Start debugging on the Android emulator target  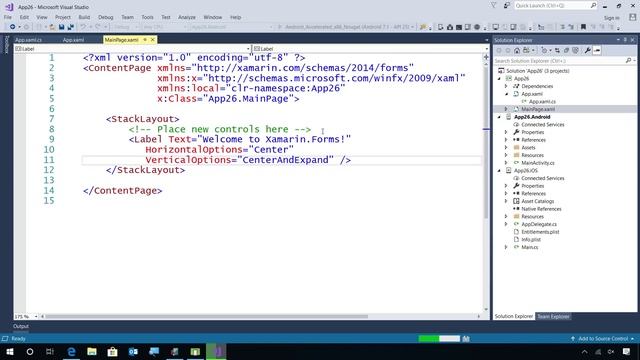tap(346, 27)
